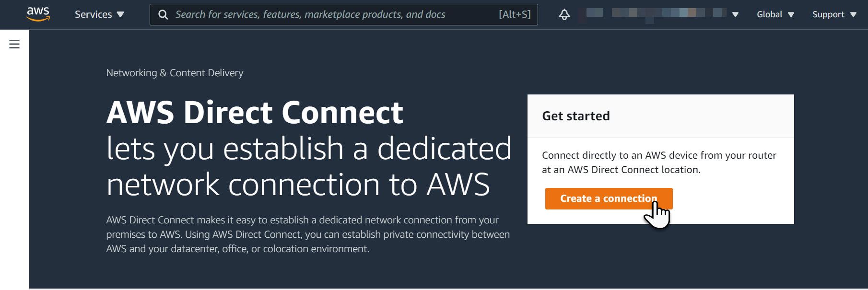Click the Connect directly to AWS device text
Image resolution: width=868 pixels, height=290 pixels.
point(659,162)
